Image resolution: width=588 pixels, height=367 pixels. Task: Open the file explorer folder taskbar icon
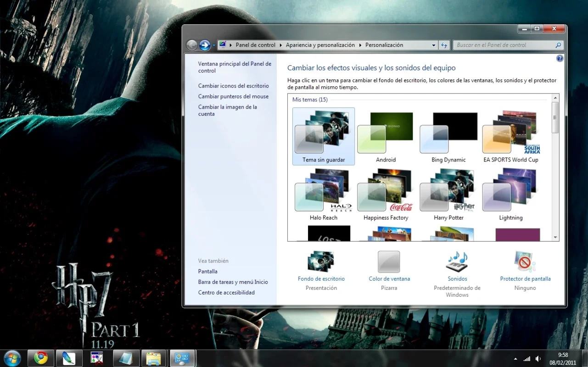154,358
